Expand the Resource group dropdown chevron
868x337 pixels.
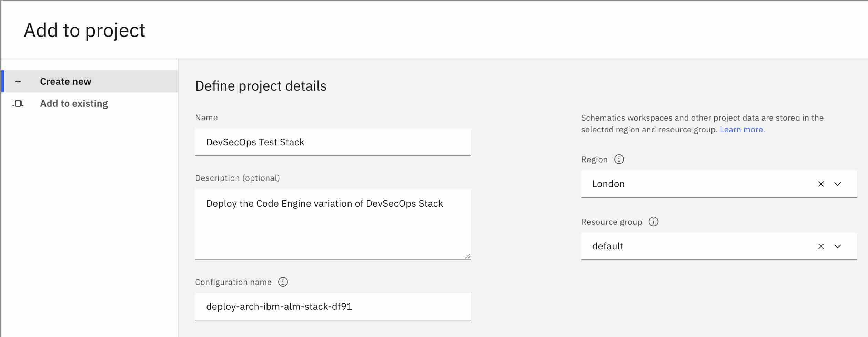click(x=838, y=246)
